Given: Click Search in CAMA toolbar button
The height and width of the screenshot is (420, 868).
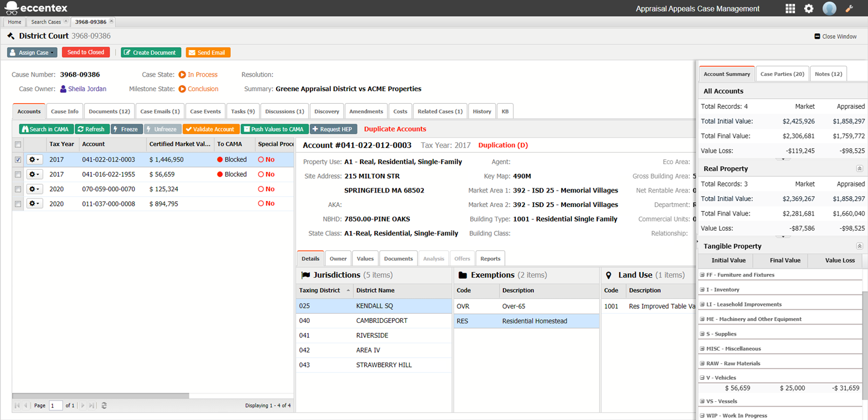Looking at the screenshot, I should pyautogui.click(x=46, y=129).
